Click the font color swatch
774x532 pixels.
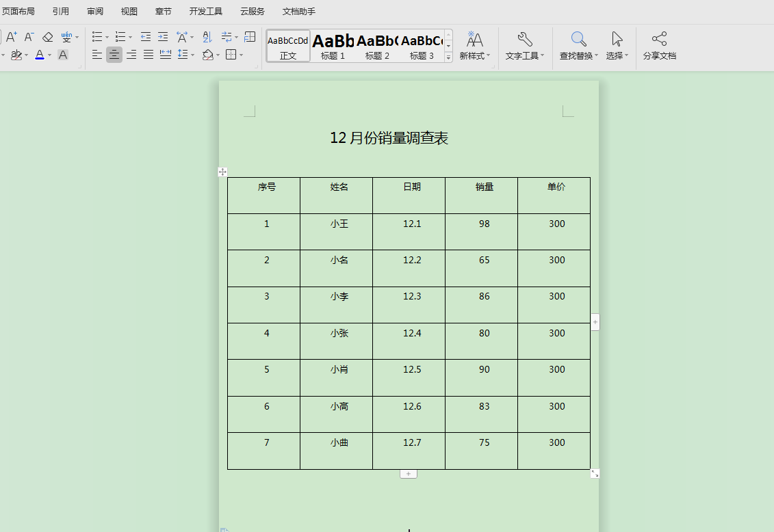(x=40, y=55)
